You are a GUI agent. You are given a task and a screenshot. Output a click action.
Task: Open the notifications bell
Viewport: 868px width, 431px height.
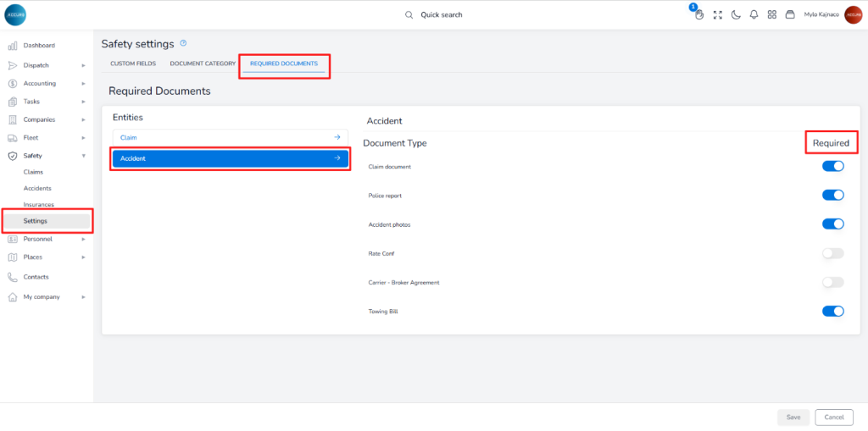[x=754, y=14]
